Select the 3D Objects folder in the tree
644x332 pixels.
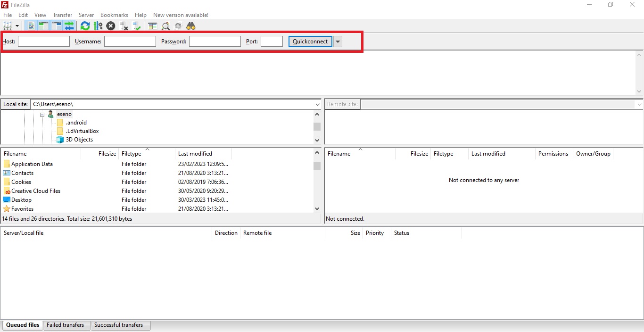click(79, 140)
